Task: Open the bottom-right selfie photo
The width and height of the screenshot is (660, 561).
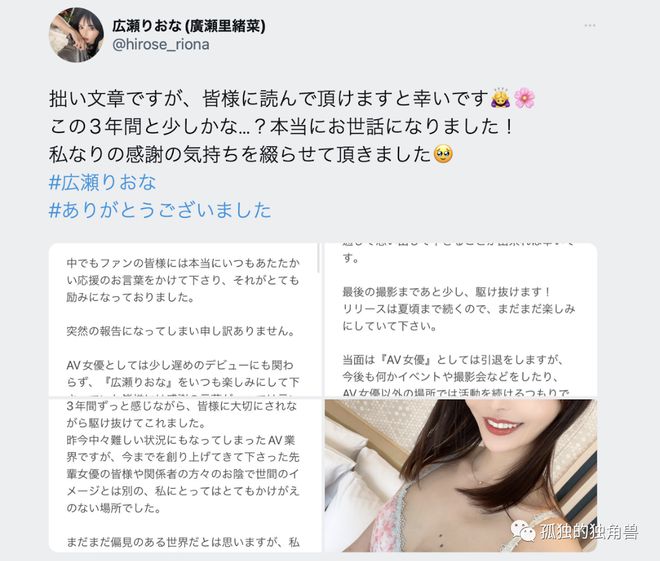Action: [x=461, y=476]
